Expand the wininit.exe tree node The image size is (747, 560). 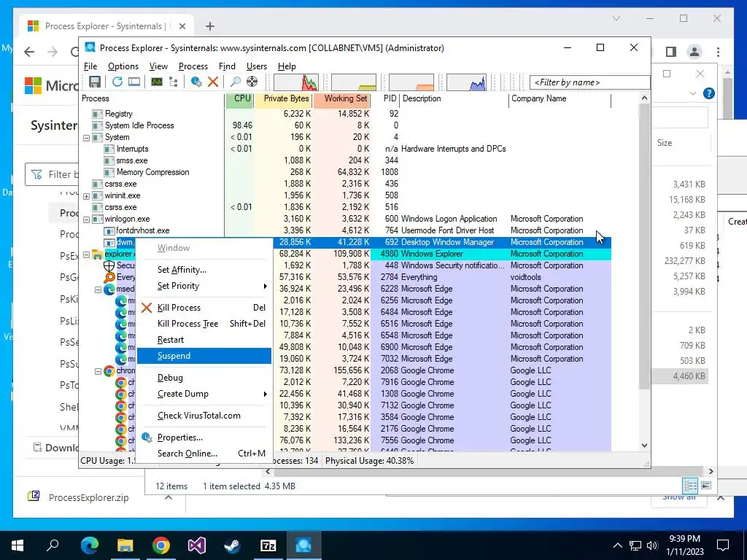click(x=86, y=196)
